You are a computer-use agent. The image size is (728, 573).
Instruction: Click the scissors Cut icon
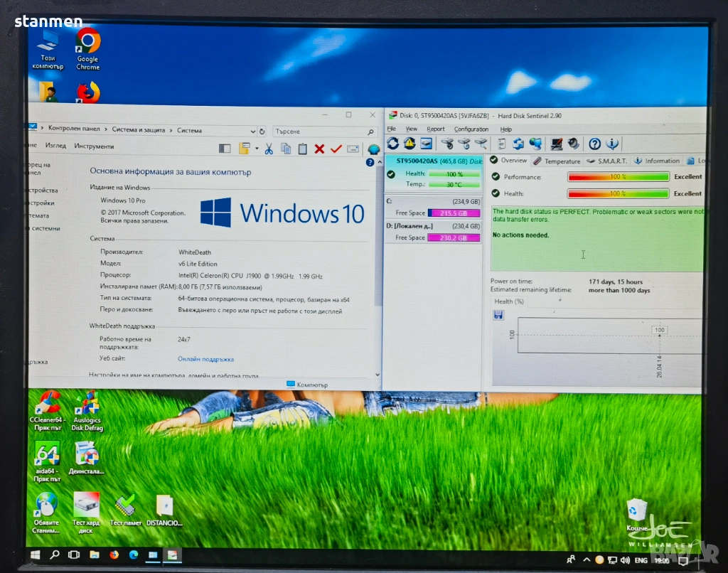click(269, 149)
